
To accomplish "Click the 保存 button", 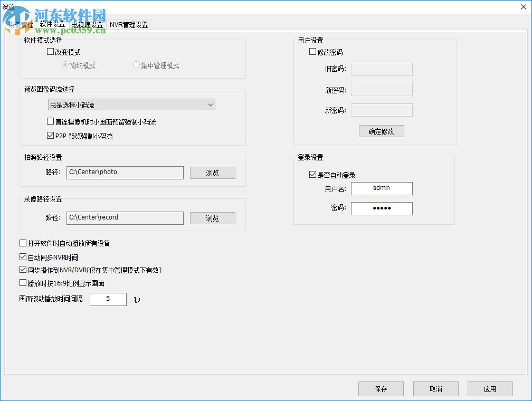I will pyautogui.click(x=381, y=389).
